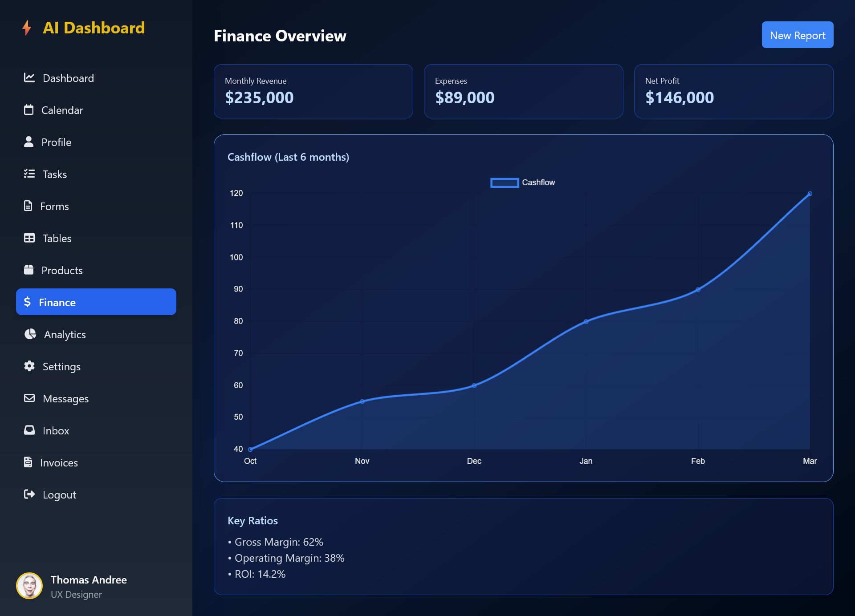This screenshot has width=855, height=616.
Task: Click the AI Dashboard title link
Action: click(x=94, y=28)
